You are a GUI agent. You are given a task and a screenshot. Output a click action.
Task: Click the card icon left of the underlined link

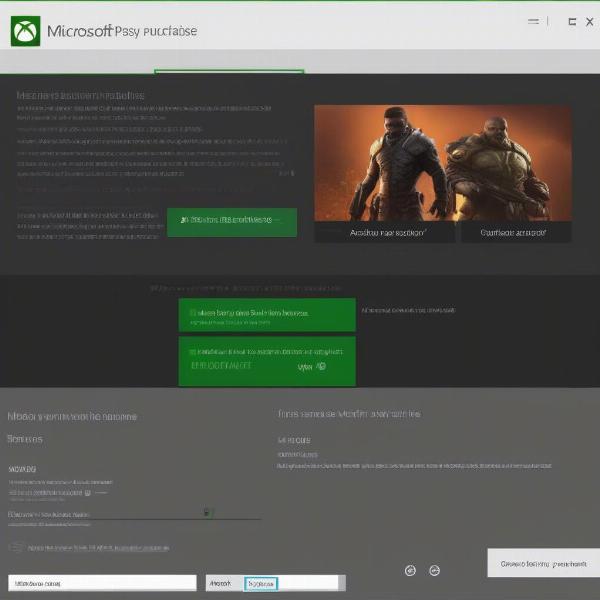pyautogui.click(x=16, y=548)
